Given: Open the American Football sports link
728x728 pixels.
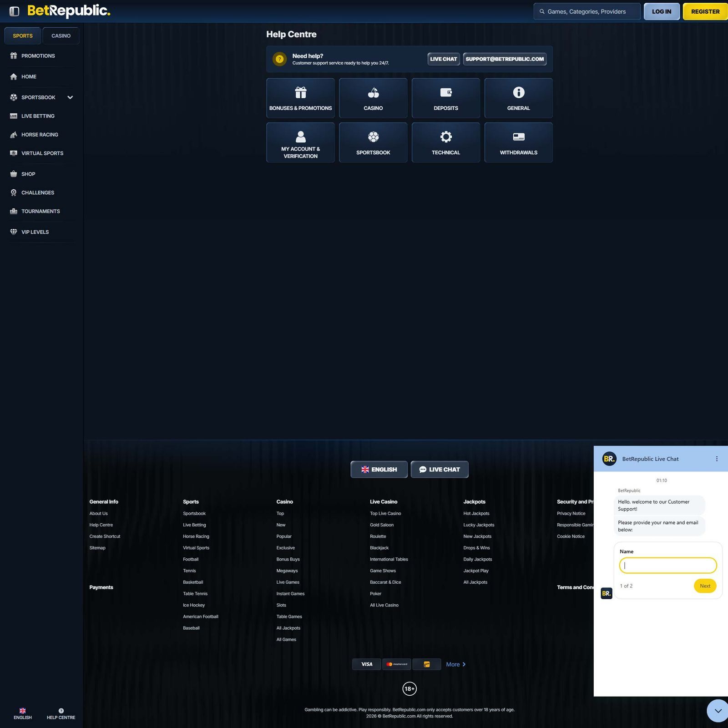Looking at the screenshot, I should pos(201,617).
